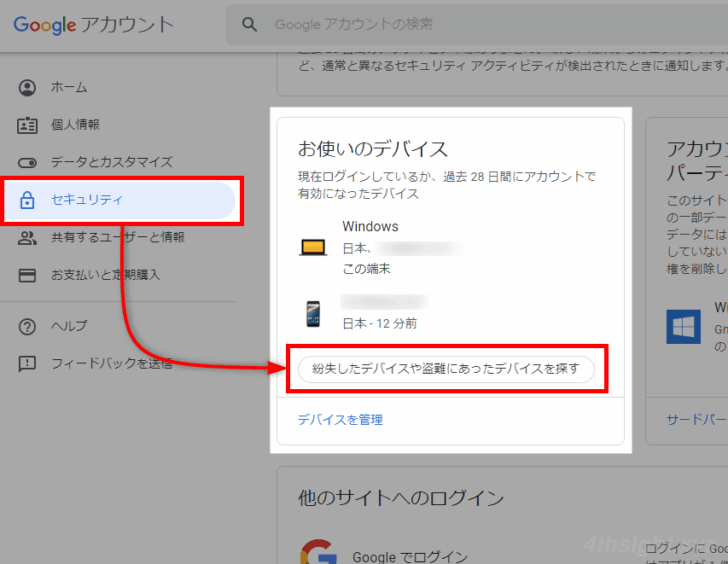Image resolution: width=728 pixels, height=564 pixels.
Task: Click the 個人情報 ID card icon
Action: [x=27, y=125]
